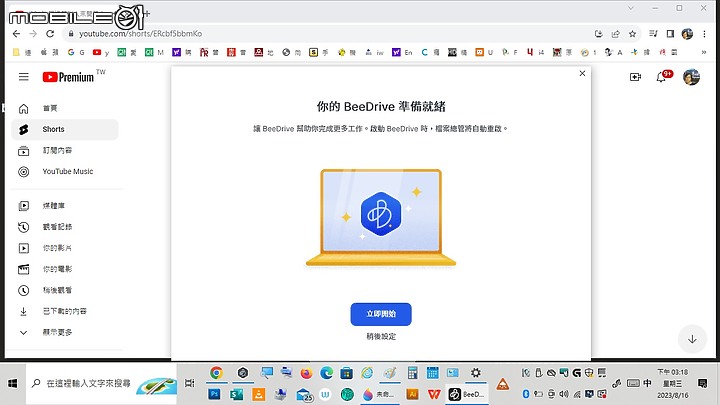Screen dimensions: 720x405
Task: Open the Chrome profile avatar
Action: coord(687,34)
